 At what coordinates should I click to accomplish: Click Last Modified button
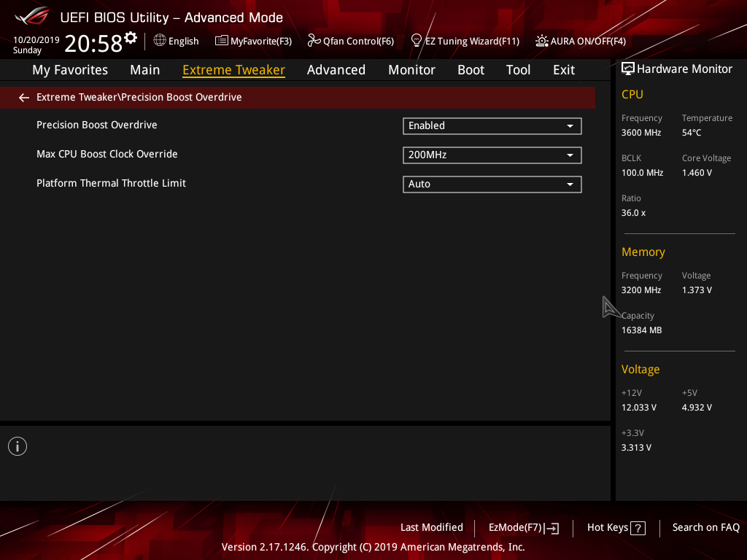[432, 528]
